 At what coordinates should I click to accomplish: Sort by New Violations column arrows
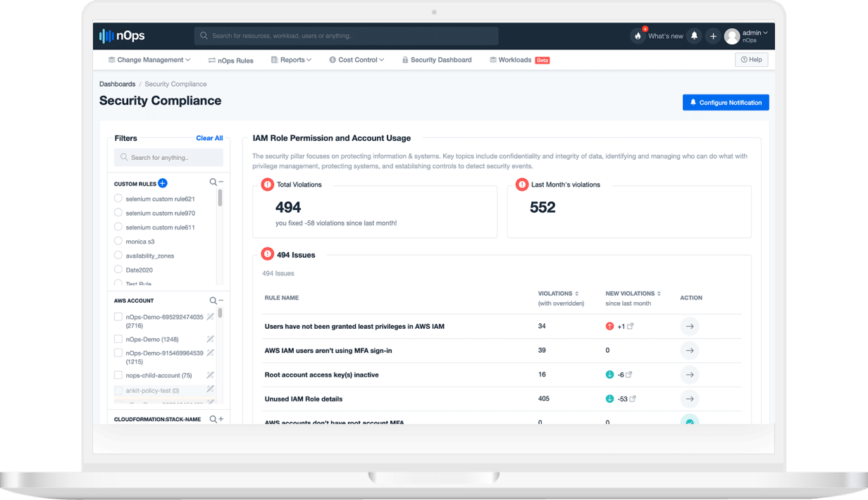point(659,293)
